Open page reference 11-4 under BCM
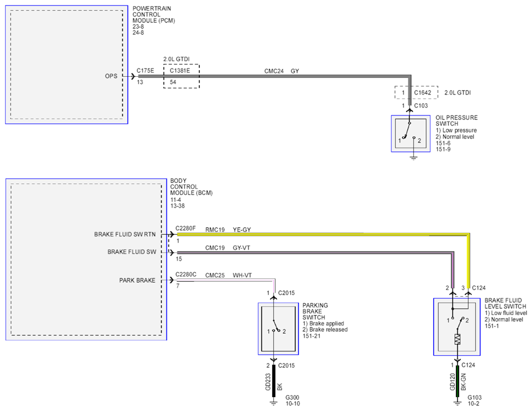 (x=175, y=200)
